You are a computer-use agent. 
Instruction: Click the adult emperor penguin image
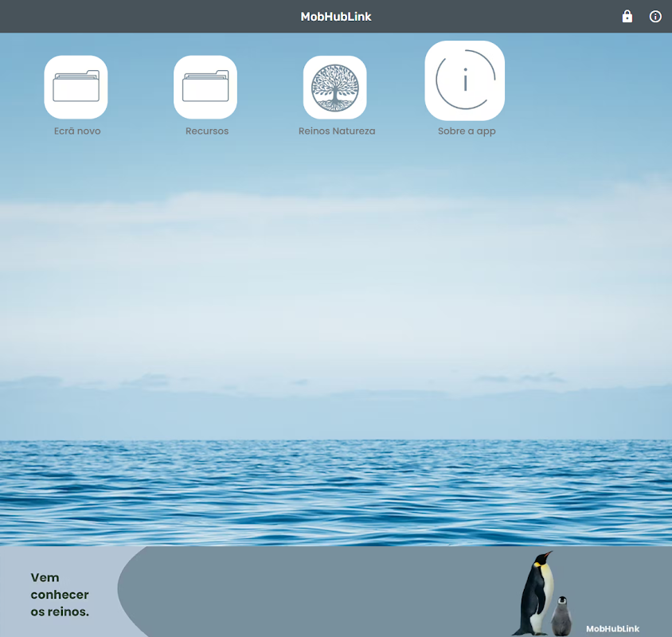click(534, 594)
